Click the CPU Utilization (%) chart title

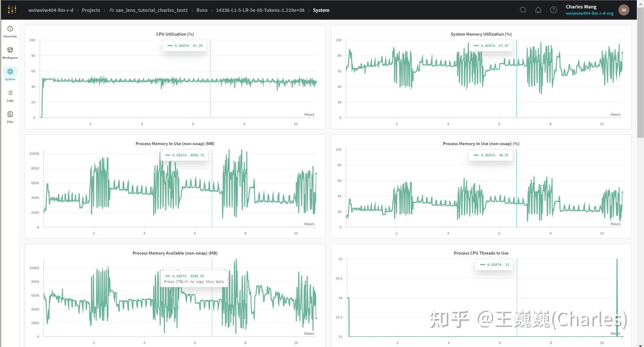[x=175, y=34]
